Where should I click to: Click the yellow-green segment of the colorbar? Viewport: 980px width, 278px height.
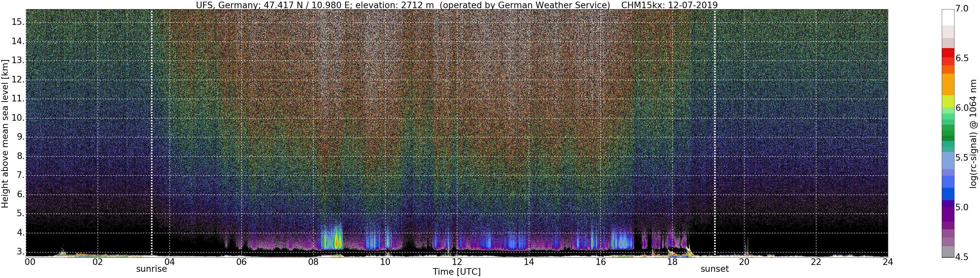point(948,101)
